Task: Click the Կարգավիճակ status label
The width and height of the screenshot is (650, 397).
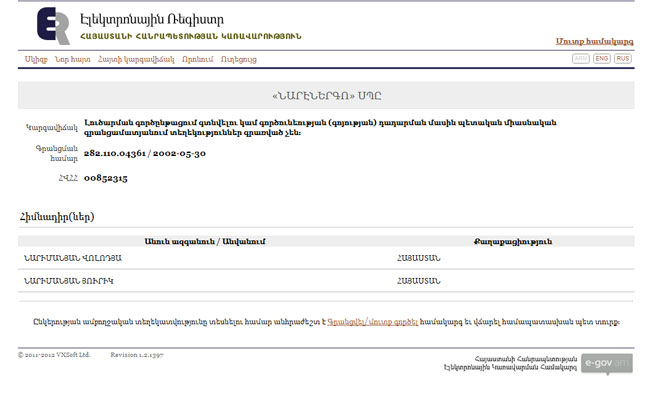Action: coord(52,128)
